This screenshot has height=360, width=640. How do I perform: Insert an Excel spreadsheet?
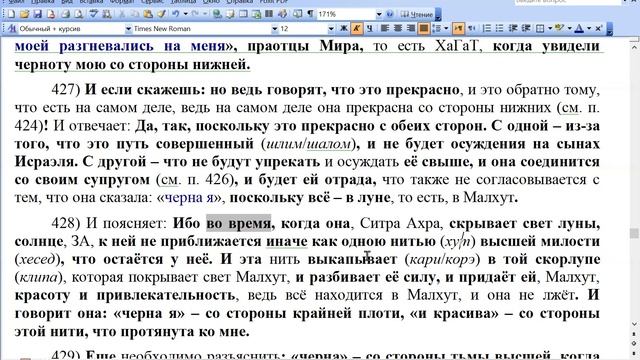click(x=256, y=14)
